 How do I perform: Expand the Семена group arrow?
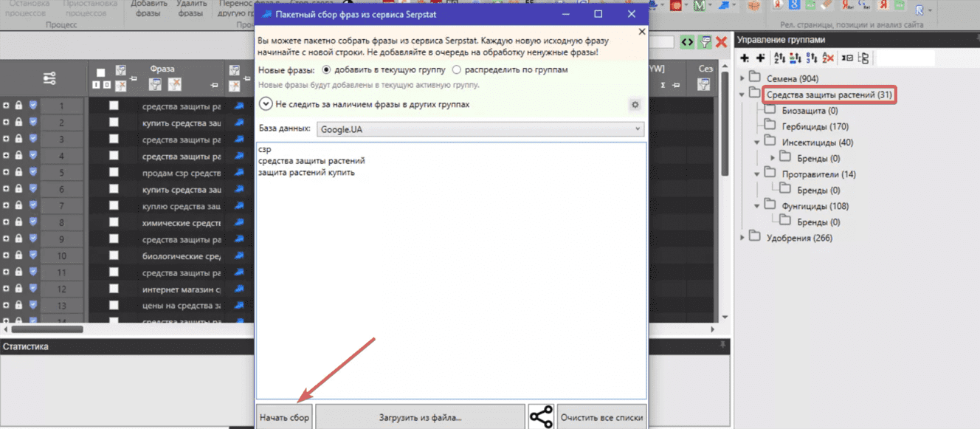[742, 78]
